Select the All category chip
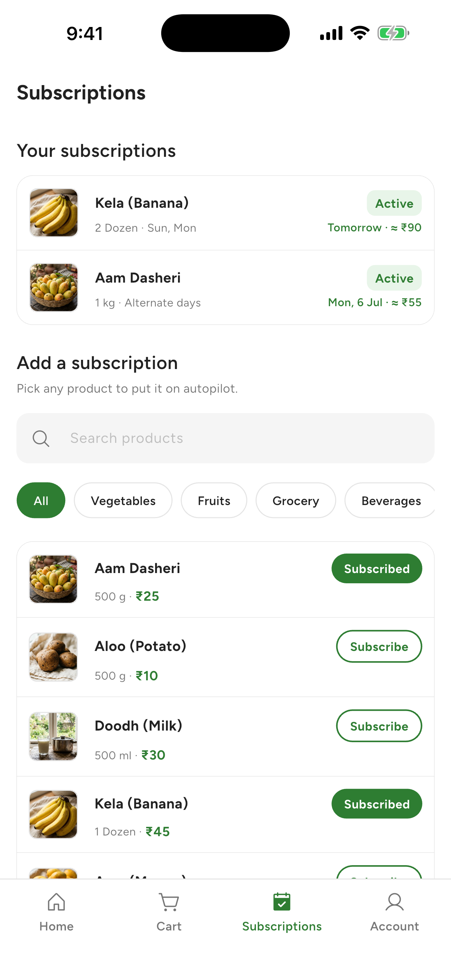The width and height of the screenshot is (451, 980). (41, 500)
